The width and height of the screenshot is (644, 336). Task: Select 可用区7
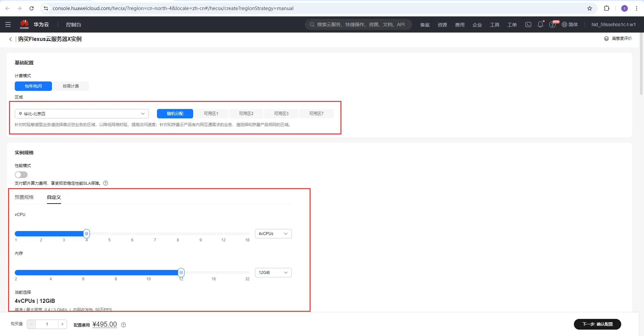[316, 114]
